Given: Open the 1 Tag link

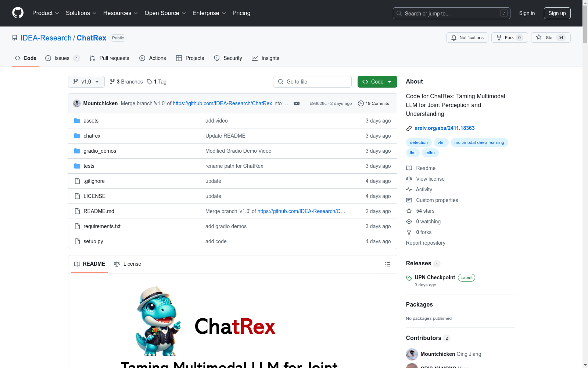Looking at the screenshot, I should (157, 82).
